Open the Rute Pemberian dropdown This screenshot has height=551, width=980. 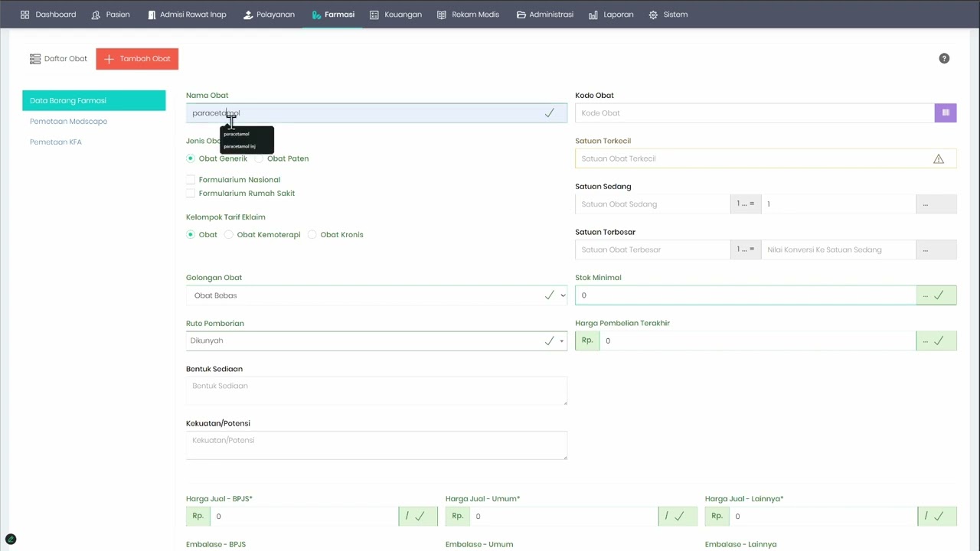377,341
